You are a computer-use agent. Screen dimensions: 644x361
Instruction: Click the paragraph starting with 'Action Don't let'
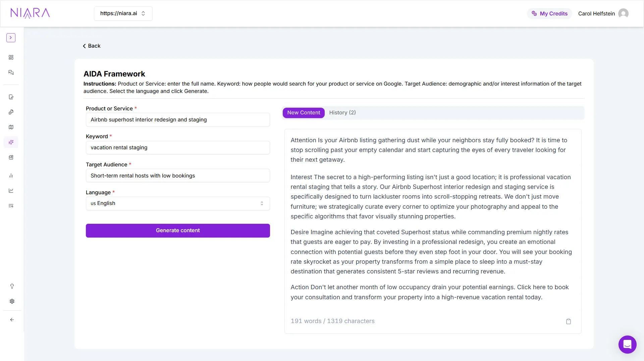click(x=430, y=292)
